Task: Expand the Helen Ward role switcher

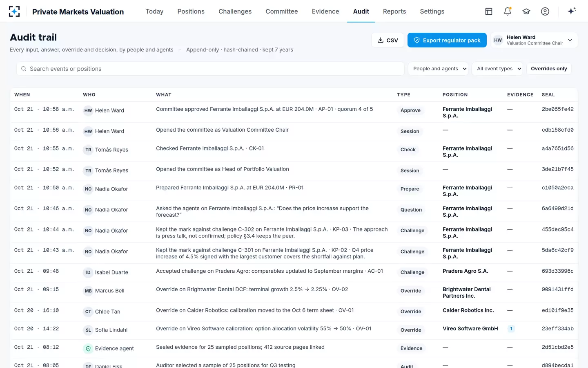Action: pyautogui.click(x=534, y=40)
